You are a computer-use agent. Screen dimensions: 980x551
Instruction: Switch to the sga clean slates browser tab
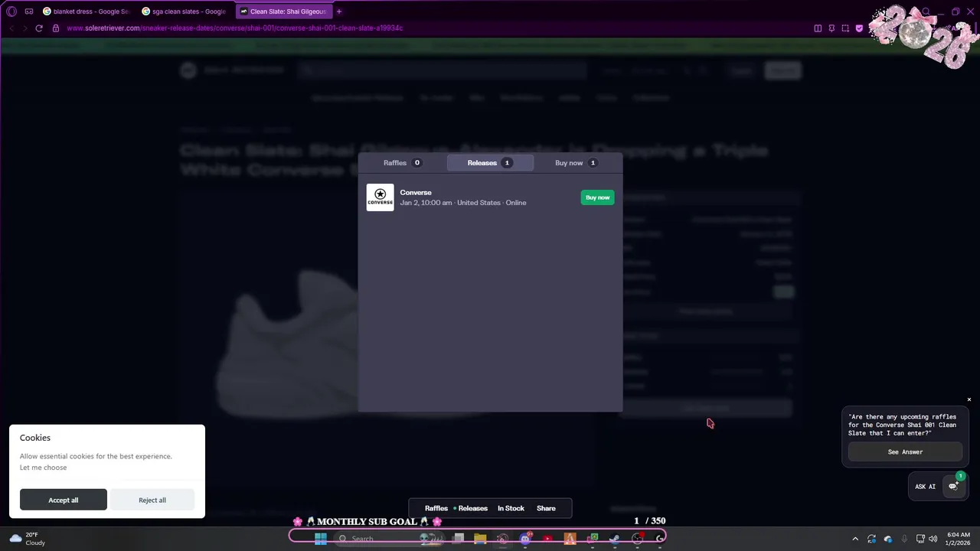184,11
